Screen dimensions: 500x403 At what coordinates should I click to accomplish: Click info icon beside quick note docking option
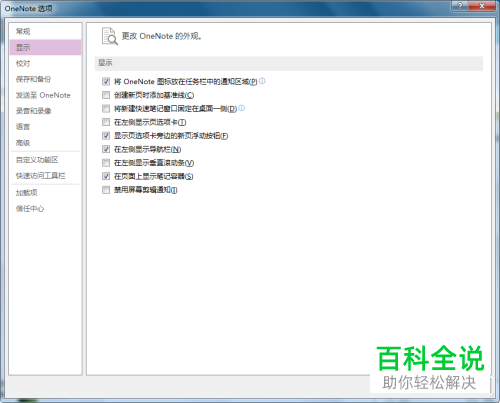tap(242, 108)
